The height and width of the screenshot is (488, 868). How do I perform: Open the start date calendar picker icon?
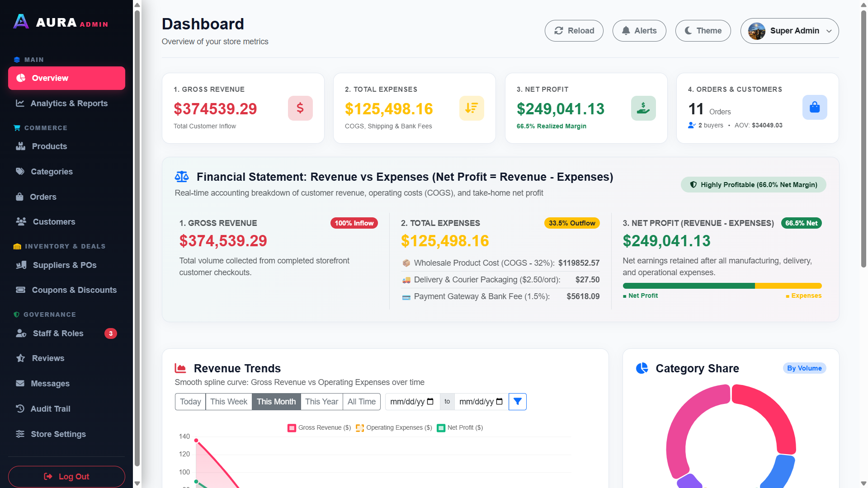(430, 402)
